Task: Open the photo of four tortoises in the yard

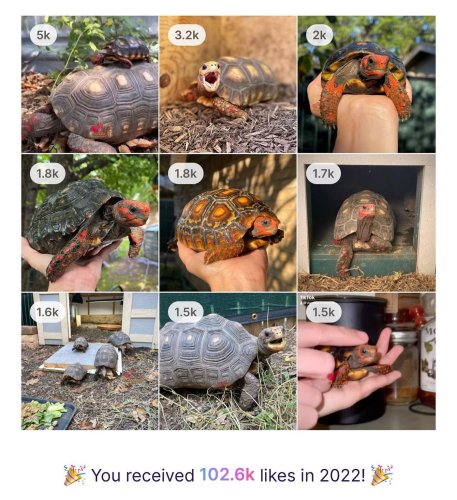Action: (90, 361)
